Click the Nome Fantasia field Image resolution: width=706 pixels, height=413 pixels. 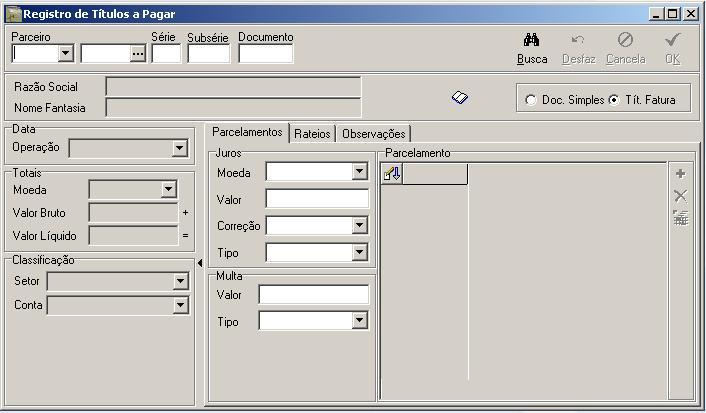click(233, 108)
